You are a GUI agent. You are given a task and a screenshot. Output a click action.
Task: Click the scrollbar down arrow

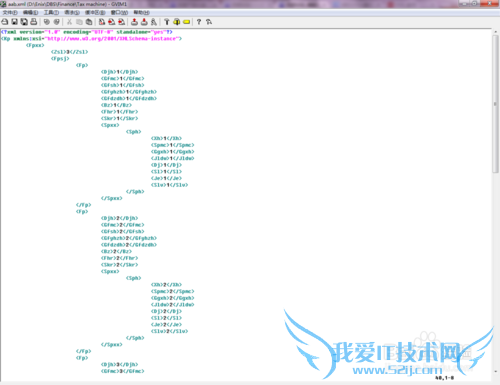pyautogui.click(x=495, y=371)
